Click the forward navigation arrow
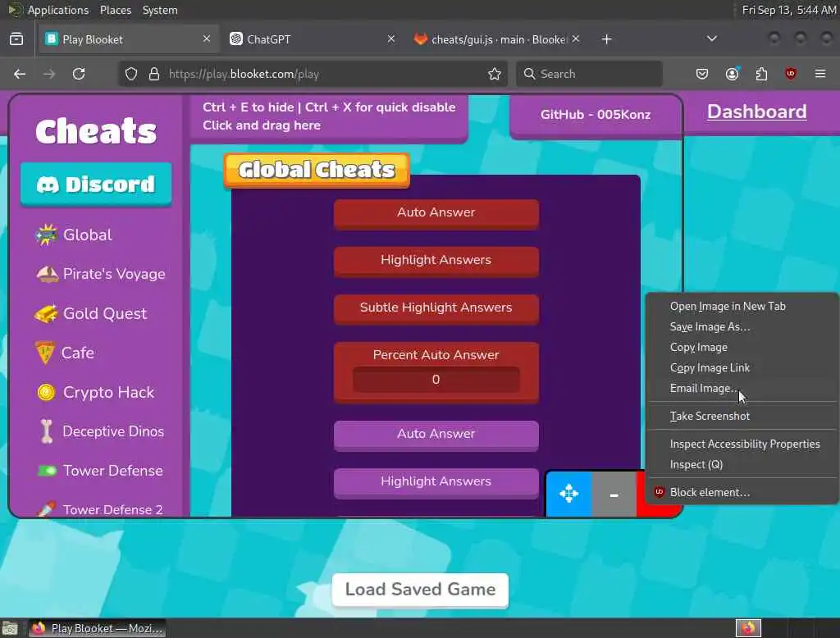Viewport: 840px width, 638px height. pyautogui.click(x=49, y=74)
